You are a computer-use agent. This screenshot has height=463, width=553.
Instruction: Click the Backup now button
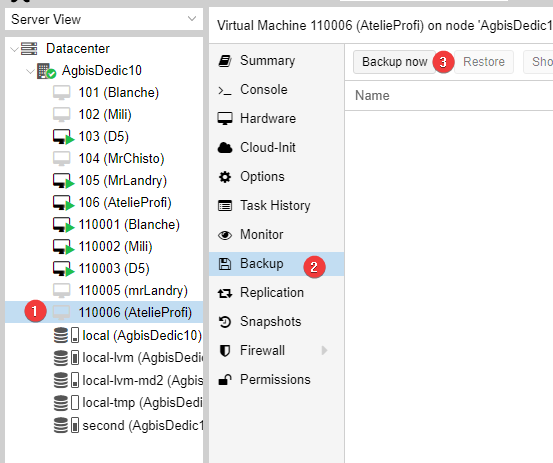(394, 62)
